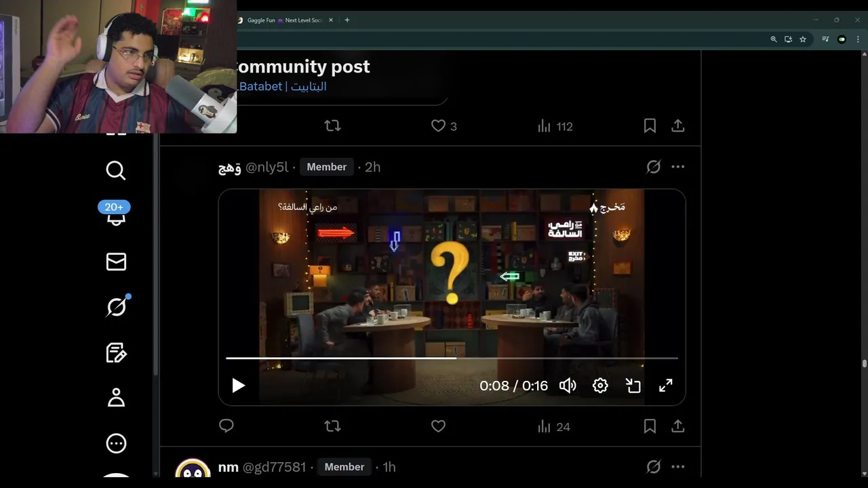This screenshot has width=868, height=488.
Task: Share the community post with 112 views
Action: point(677,126)
